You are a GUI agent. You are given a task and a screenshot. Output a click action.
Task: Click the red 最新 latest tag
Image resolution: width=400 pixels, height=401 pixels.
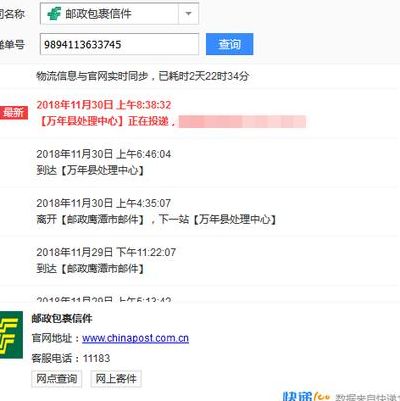(14, 113)
